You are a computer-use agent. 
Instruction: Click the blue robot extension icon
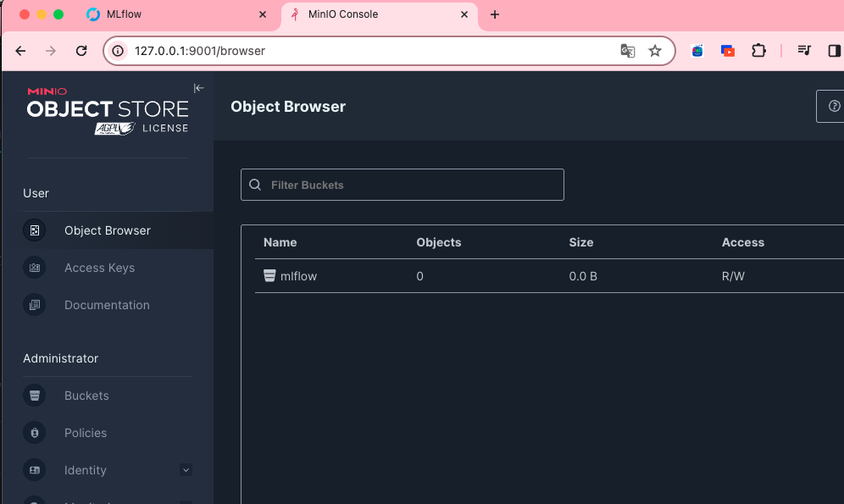(x=697, y=51)
